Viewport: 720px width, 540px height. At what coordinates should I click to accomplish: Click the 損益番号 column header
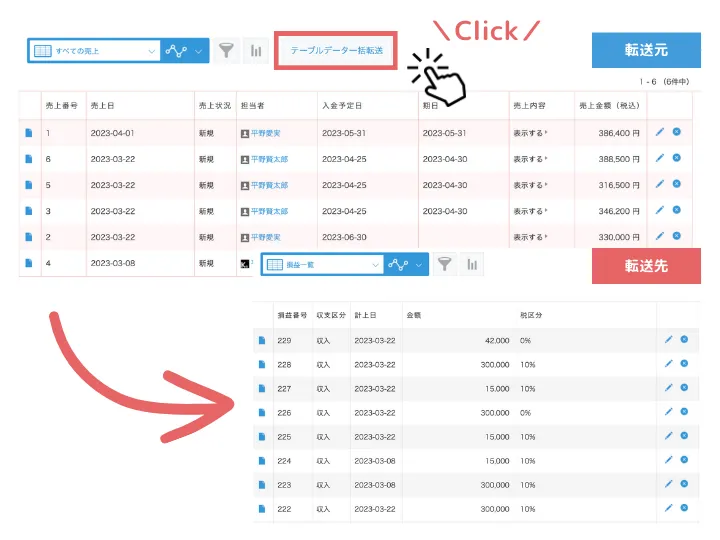pyautogui.click(x=290, y=315)
